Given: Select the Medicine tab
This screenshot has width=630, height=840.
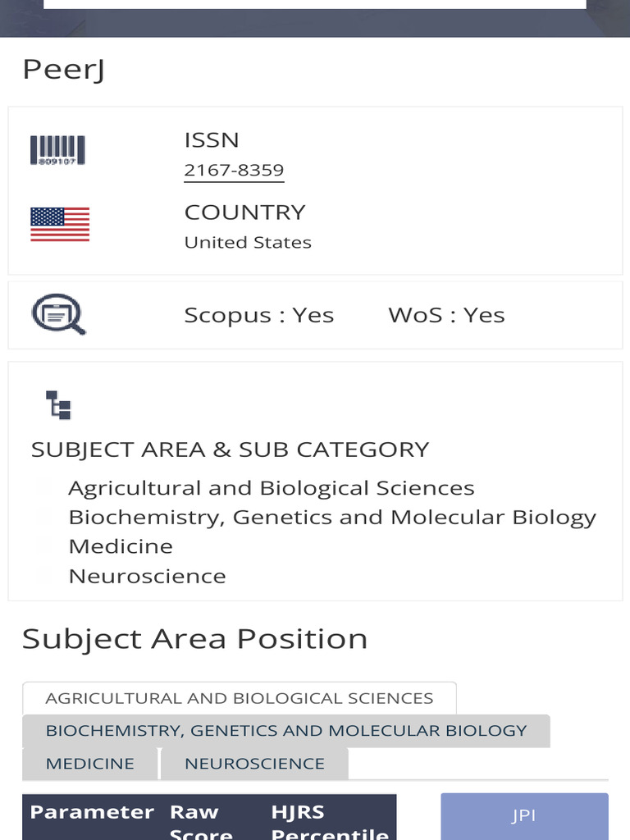Looking at the screenshot, I should point(89,763).
